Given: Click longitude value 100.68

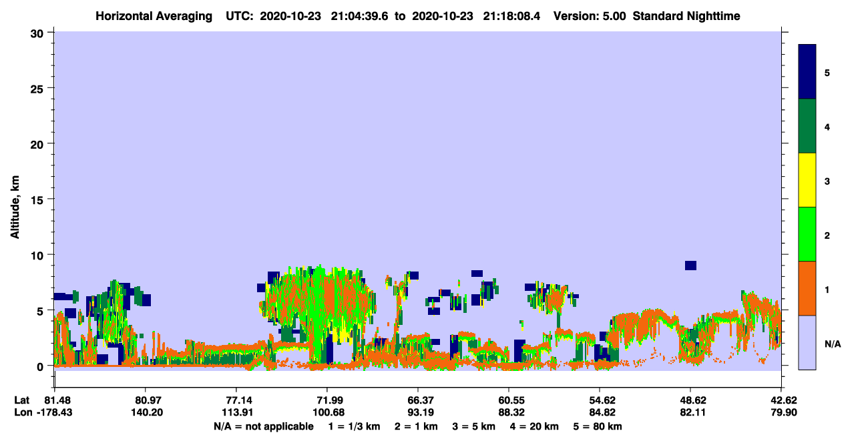Looking at the screenshot, I should pos(327,412).
